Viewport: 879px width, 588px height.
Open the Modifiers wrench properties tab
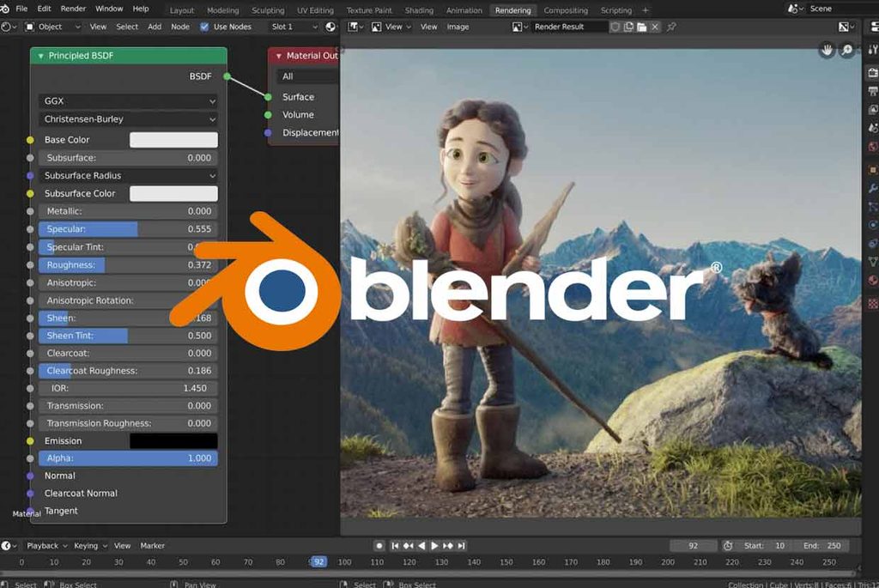pyautogui.click(x=873, y=188)
